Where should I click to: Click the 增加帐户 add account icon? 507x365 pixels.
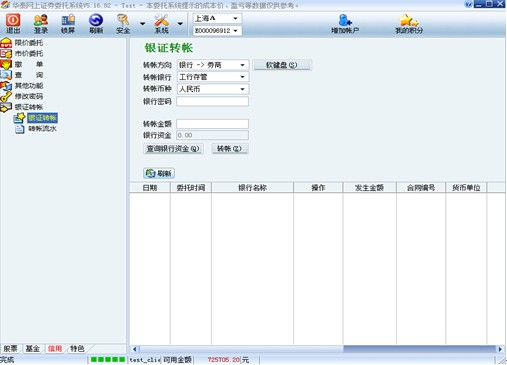[x=345, y=24]
